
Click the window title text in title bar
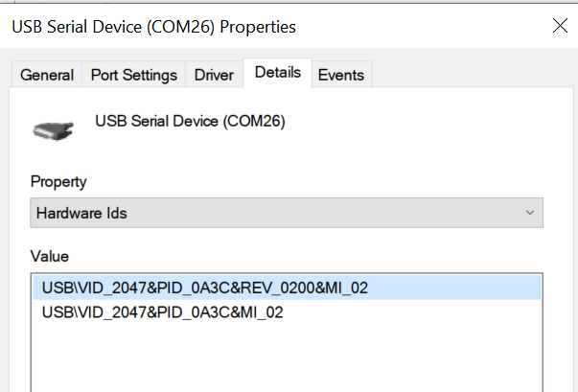point(153,27)
